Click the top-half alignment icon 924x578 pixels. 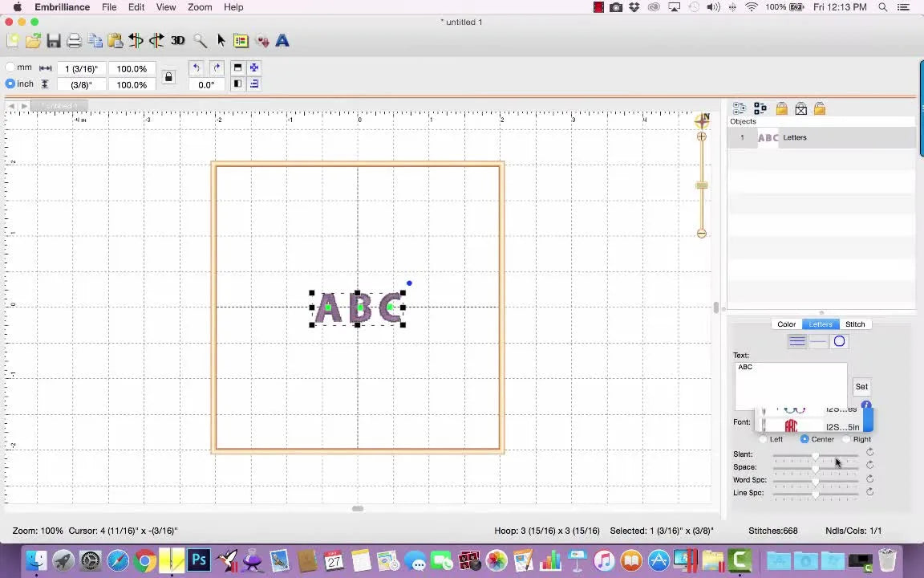(x=237, y=67)
